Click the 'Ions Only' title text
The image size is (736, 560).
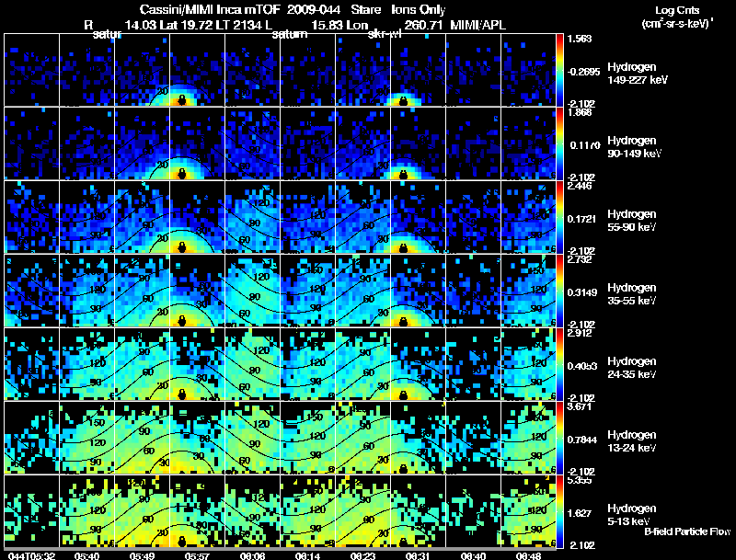(419, 10)
